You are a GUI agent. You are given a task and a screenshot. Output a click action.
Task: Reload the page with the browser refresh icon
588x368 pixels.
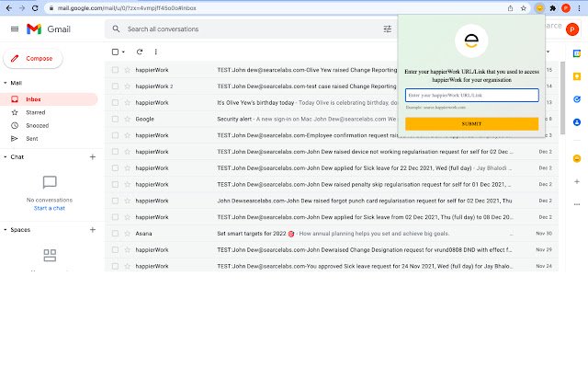coord(35,8)
